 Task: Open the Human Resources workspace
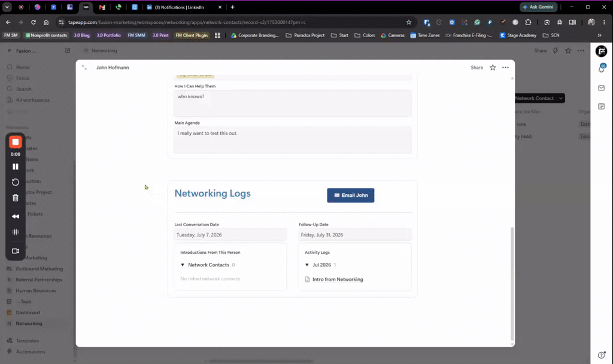click(35, 290)
